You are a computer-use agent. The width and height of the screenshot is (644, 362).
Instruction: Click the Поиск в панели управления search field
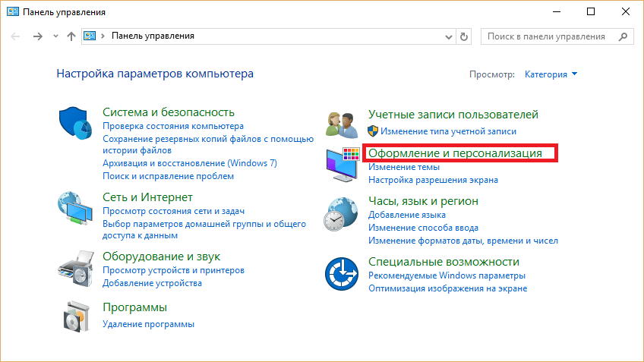point(557,36)
